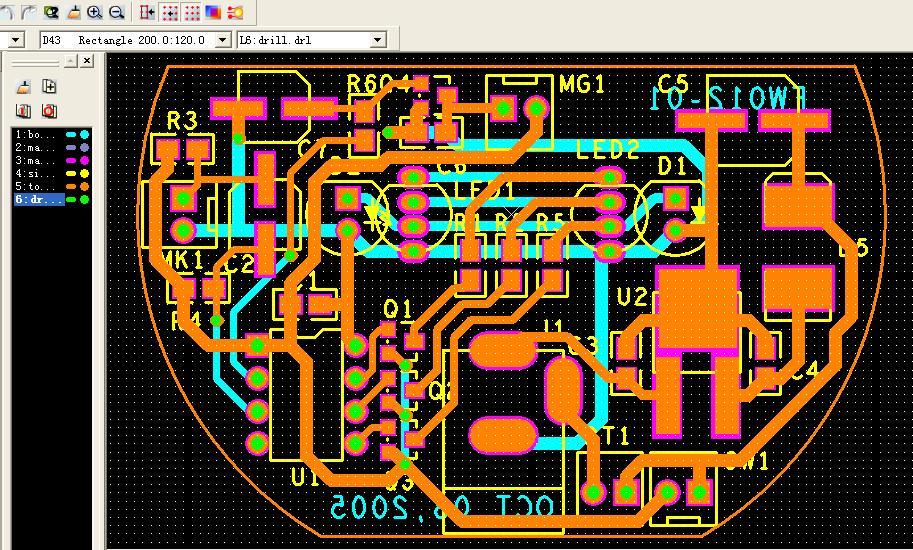913x550 pixels.
Task: Toggle the grid dots display icon
Action: pyautogui.click(x=192, y=12)
